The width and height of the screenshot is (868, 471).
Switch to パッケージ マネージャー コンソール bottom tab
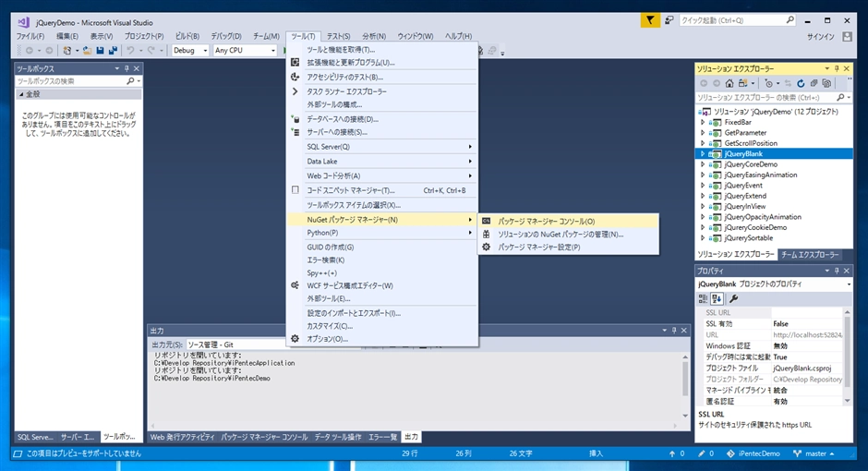point(264,437)
